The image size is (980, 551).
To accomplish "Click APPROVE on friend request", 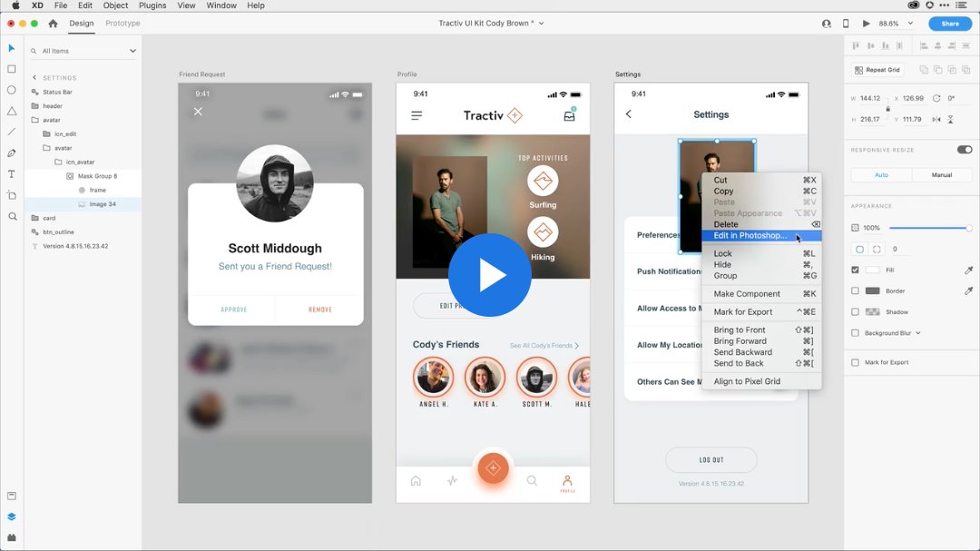I will coord(234,310).
